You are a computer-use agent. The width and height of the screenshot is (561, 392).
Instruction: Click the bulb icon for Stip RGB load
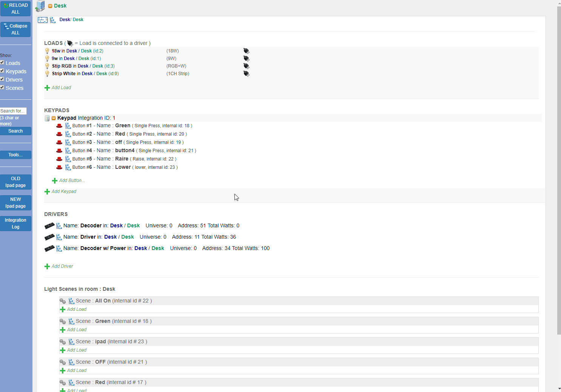coord(47,66)
